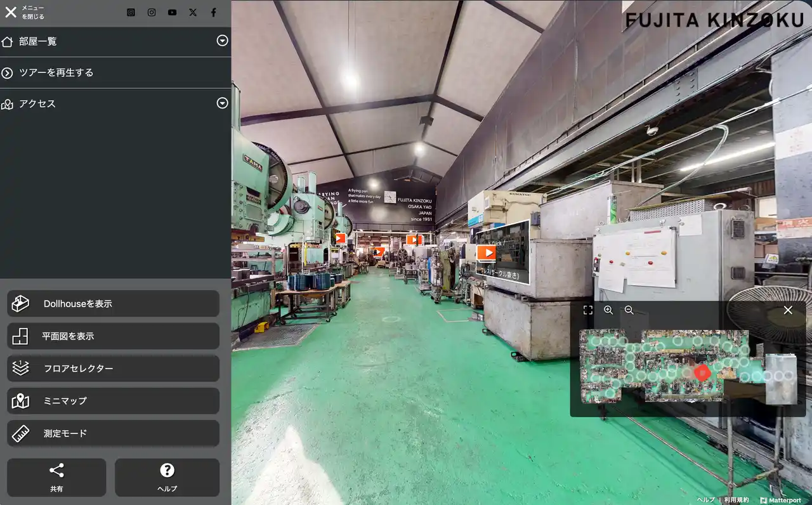The width and height of the screenshot is (812, 505).
Task: Open the Facebook page icon
Action: pos(213,12)
